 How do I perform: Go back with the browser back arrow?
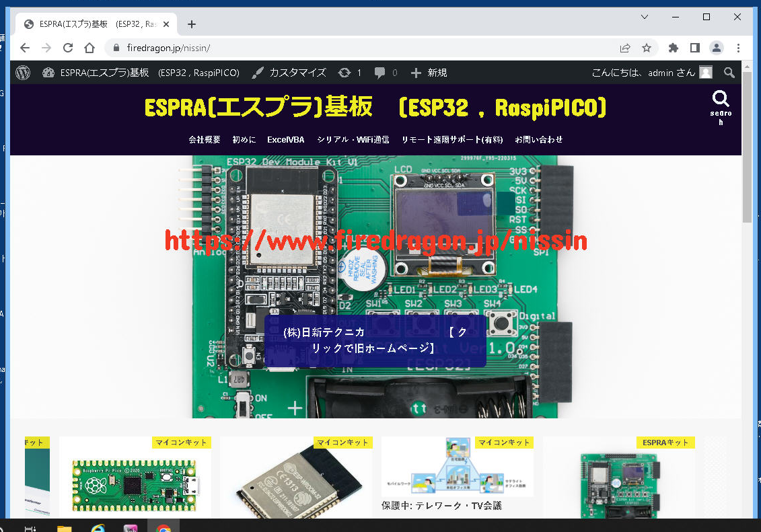[x=25, y=48]
